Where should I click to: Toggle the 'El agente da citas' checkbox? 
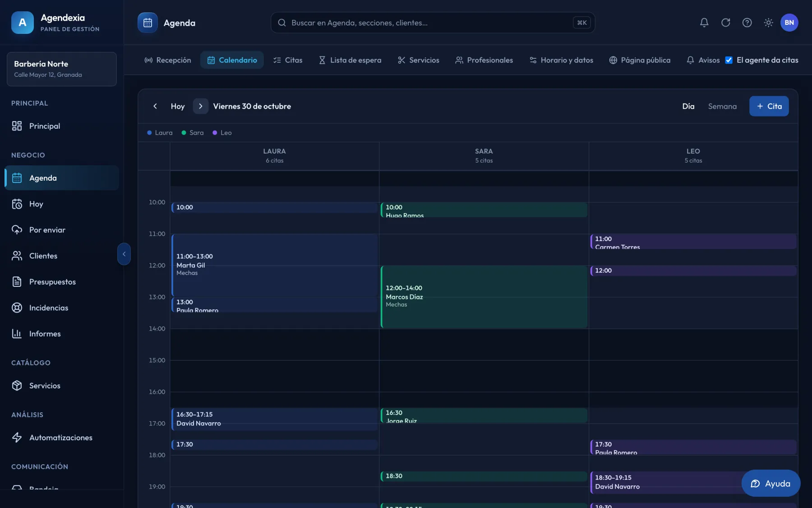tap(729, 60)
